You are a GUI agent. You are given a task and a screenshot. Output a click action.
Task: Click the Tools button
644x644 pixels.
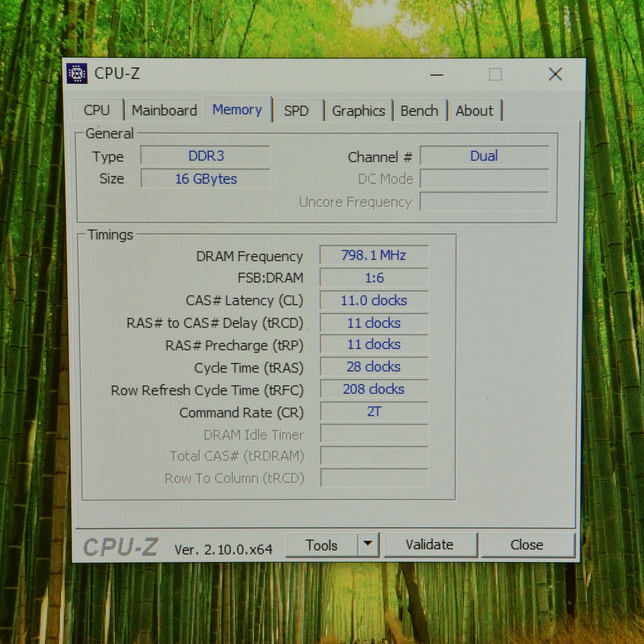(321, 546)
